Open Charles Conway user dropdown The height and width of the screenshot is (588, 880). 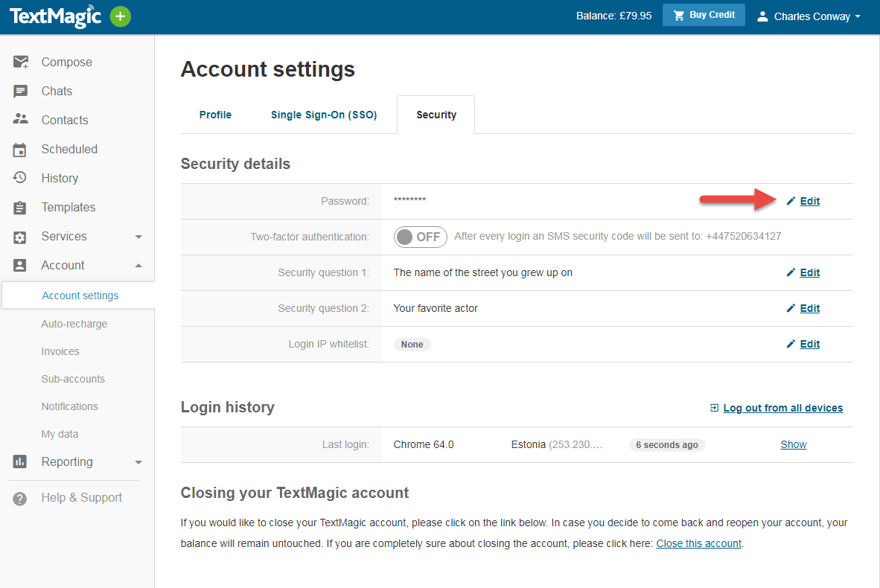tap(809, 16)
